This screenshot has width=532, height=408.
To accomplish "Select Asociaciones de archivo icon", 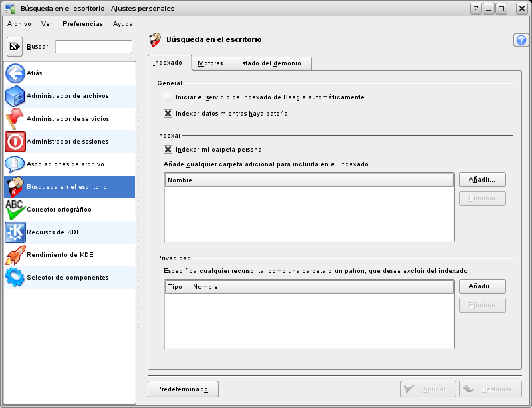I will tap(15, 164).
